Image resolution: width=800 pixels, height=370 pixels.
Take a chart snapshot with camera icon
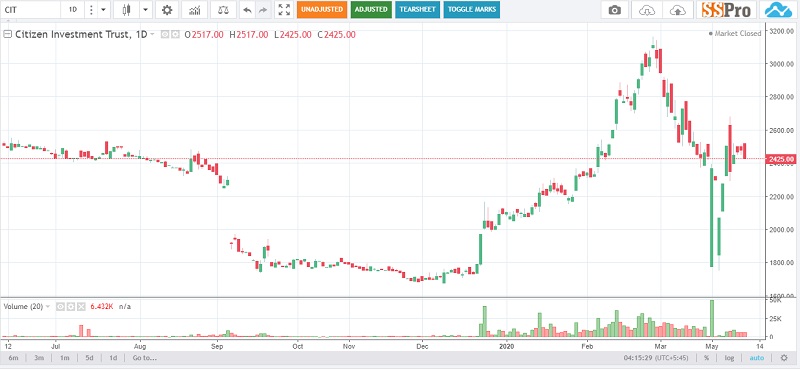tap(615, 10)
